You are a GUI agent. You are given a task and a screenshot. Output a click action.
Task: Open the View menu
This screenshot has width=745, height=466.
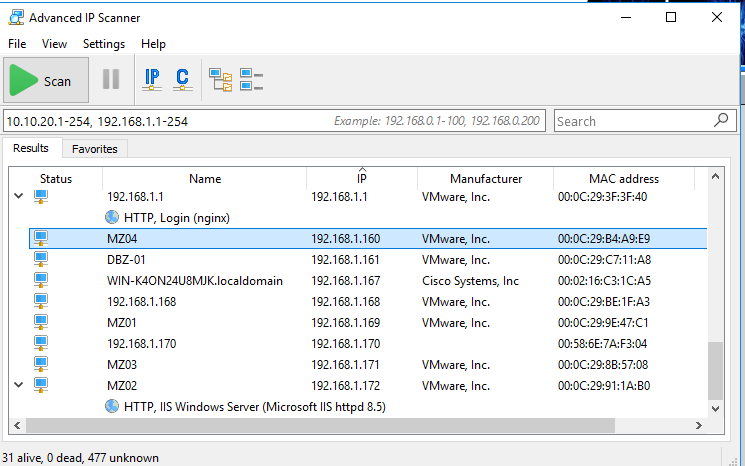pyautogui.click(x=54, y=44)
